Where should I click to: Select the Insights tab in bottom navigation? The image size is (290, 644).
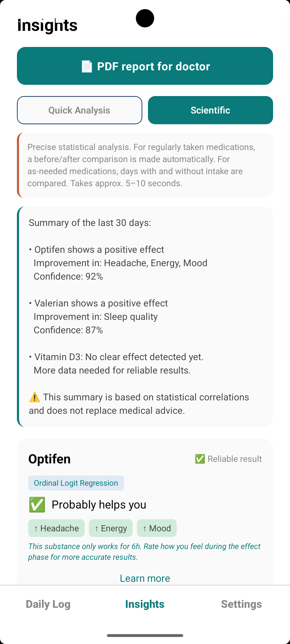click(x=145, y=604)
